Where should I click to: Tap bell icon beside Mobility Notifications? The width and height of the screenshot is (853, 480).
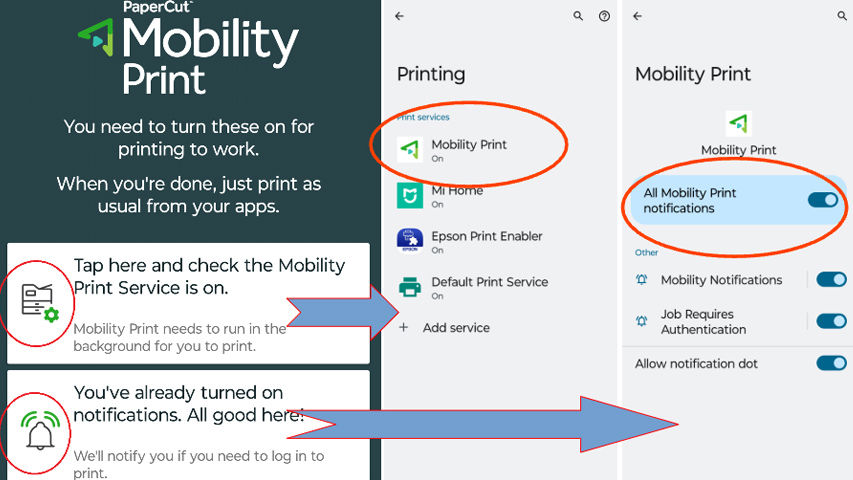641,280
